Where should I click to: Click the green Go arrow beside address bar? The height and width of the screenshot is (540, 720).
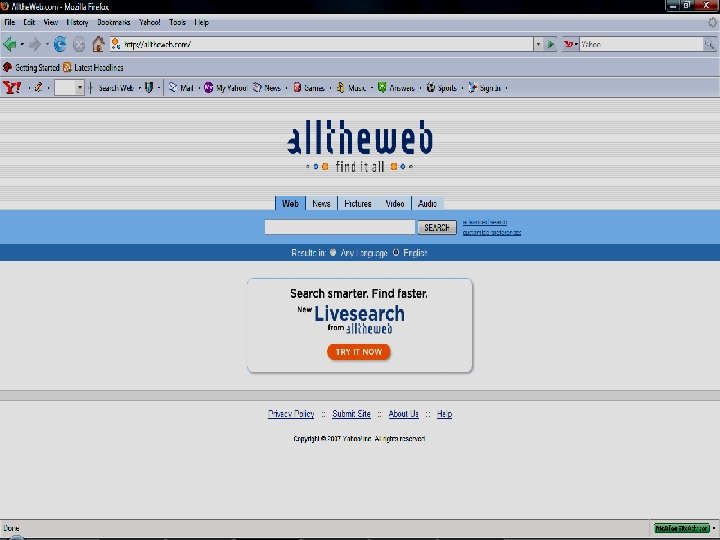[x=550, y=45]
